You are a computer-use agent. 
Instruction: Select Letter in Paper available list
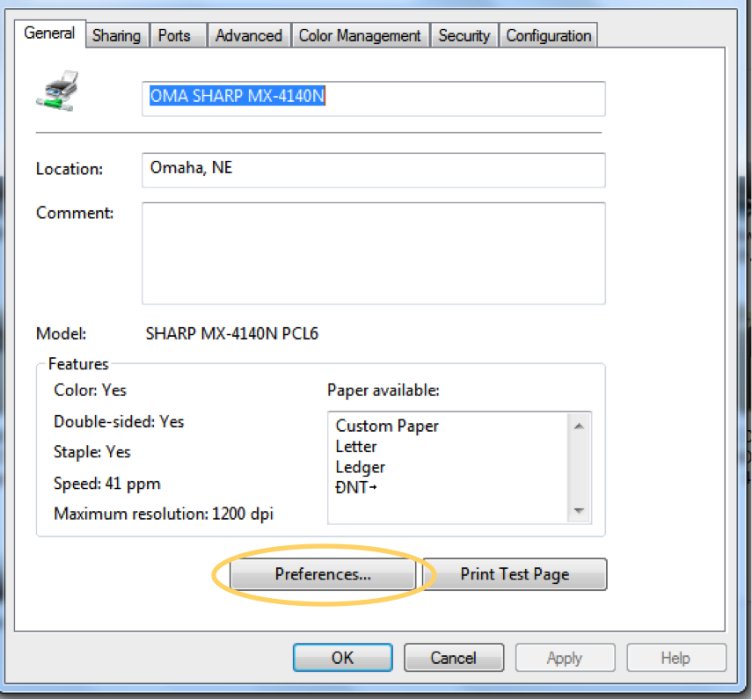356,447
